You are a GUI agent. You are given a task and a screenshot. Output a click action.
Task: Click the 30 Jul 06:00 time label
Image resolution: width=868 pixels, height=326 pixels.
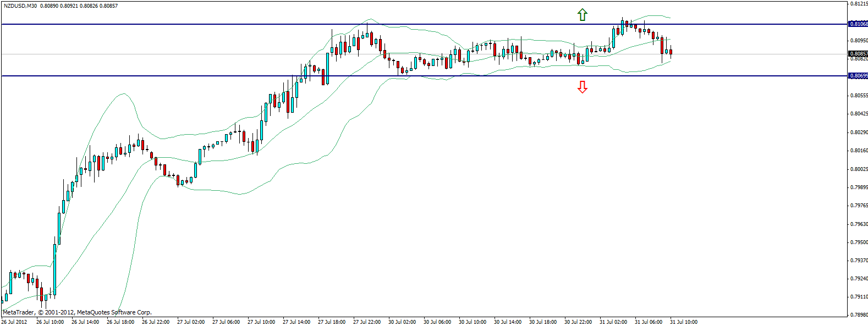click(x=437, y=322)
